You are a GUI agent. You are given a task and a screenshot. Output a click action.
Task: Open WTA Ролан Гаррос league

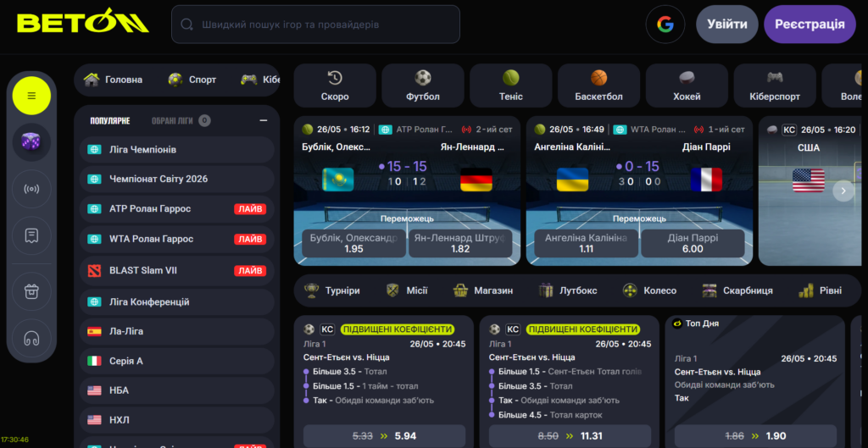tap(177, 239)
